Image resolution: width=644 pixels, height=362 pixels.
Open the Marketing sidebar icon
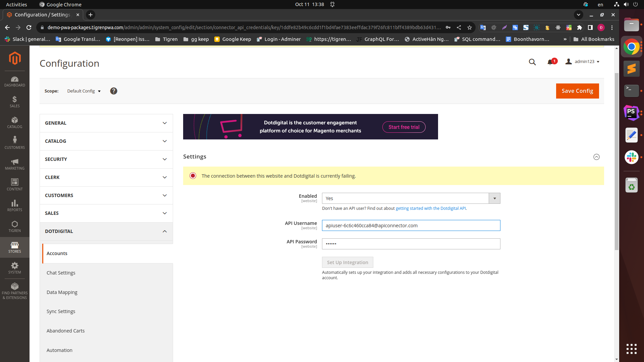pyautogui.click(x=15, y=164)
